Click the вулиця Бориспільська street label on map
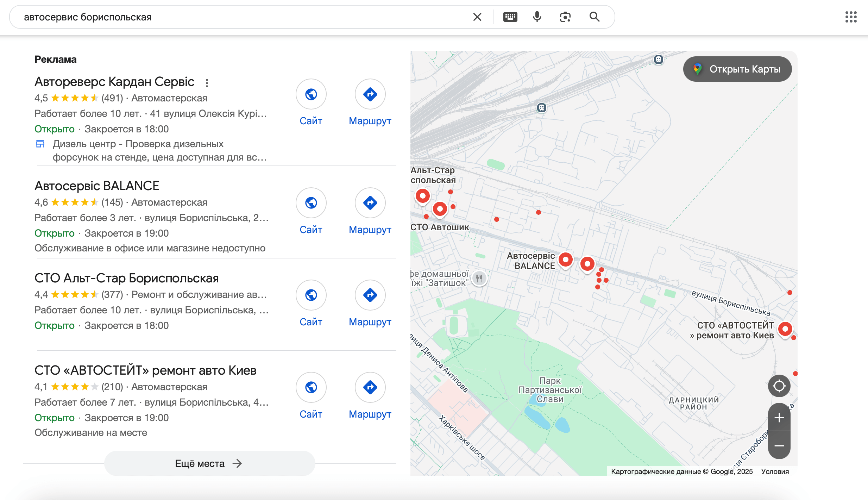The image size is (868, 500). tap(731, 303)
